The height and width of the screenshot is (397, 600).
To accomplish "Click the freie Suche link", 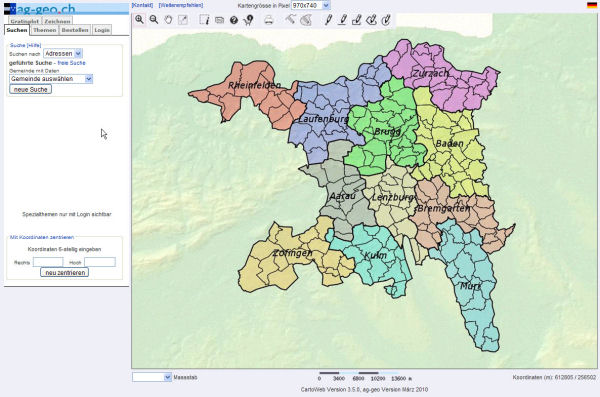I will tap(72, 63).
